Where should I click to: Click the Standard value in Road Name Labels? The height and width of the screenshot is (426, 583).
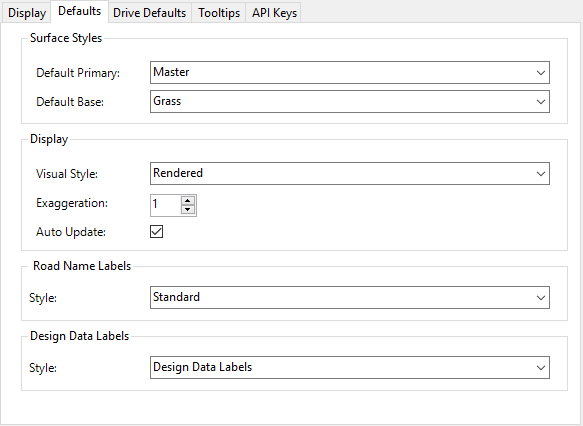tap(177, 297)
